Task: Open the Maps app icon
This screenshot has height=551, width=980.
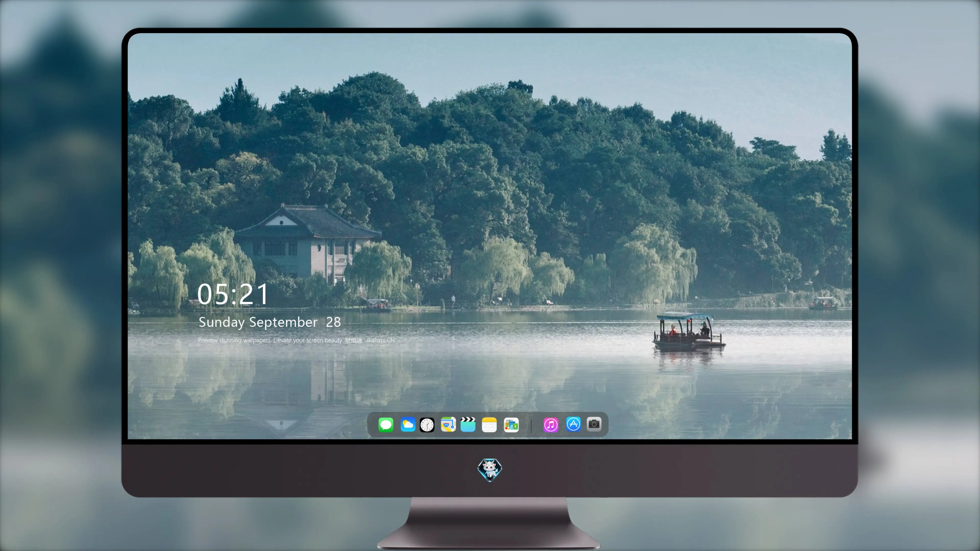Action: [x=448, y=424]
